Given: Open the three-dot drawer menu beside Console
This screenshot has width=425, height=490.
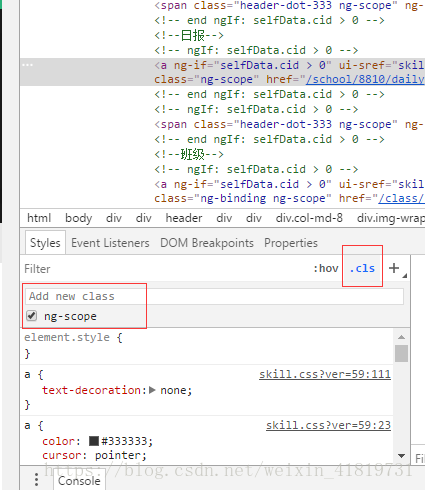Looking at the screenshot, I should coord(36,479).
